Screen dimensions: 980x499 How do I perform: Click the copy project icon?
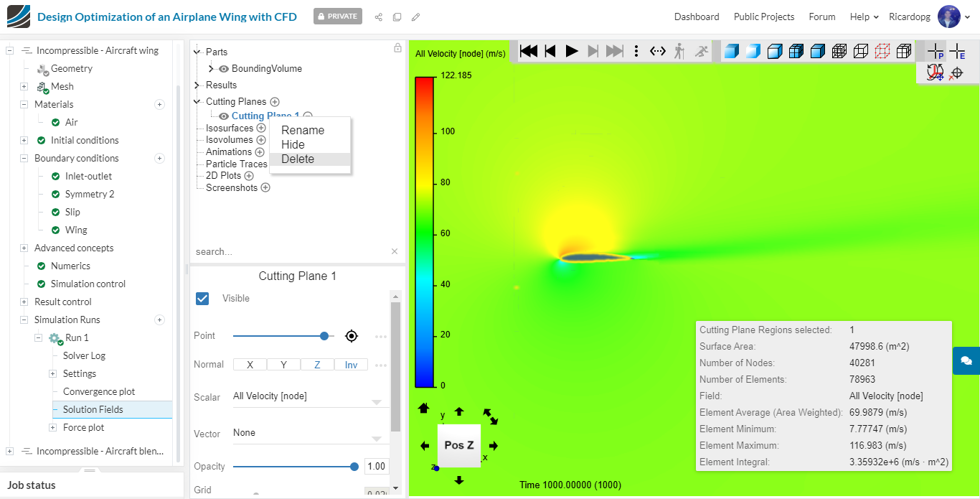[397, 17]
